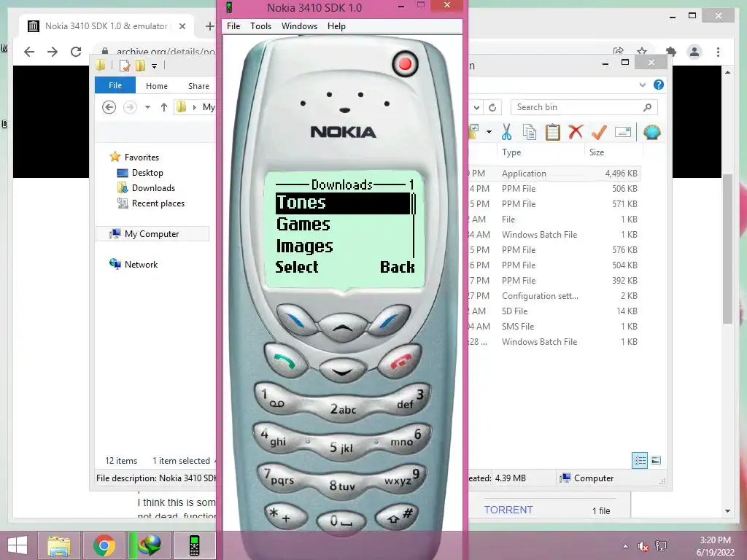
Task: Tap the 2abc key on phone keypad
Action: coord(343,409)
